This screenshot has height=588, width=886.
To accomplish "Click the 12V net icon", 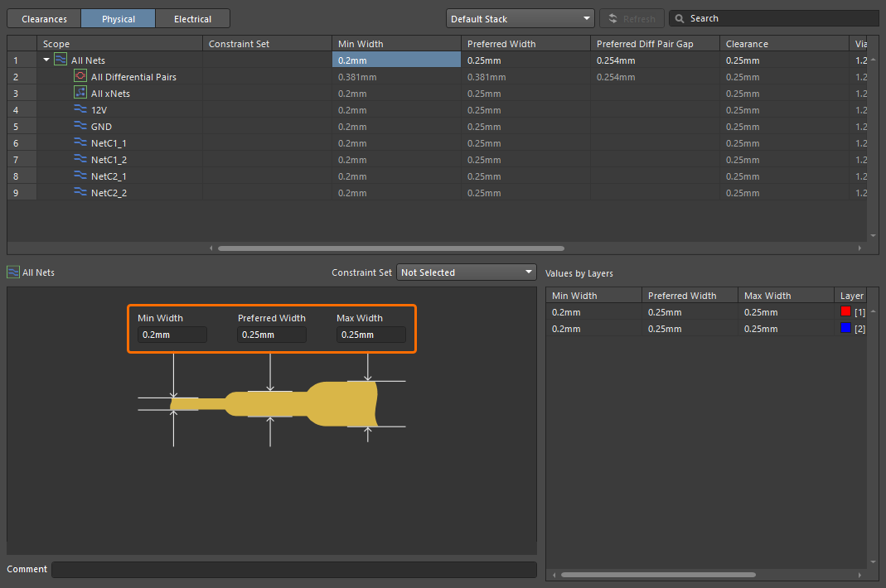I will coord(80,109).
